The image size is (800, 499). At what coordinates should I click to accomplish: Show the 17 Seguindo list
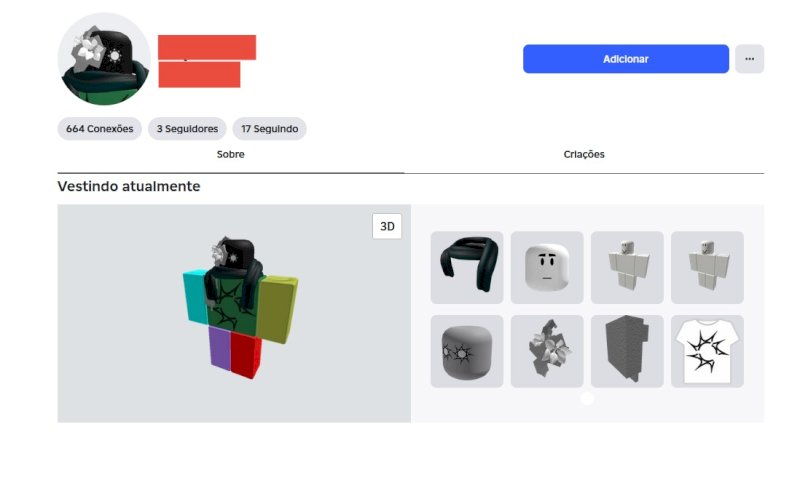point(269,129)
